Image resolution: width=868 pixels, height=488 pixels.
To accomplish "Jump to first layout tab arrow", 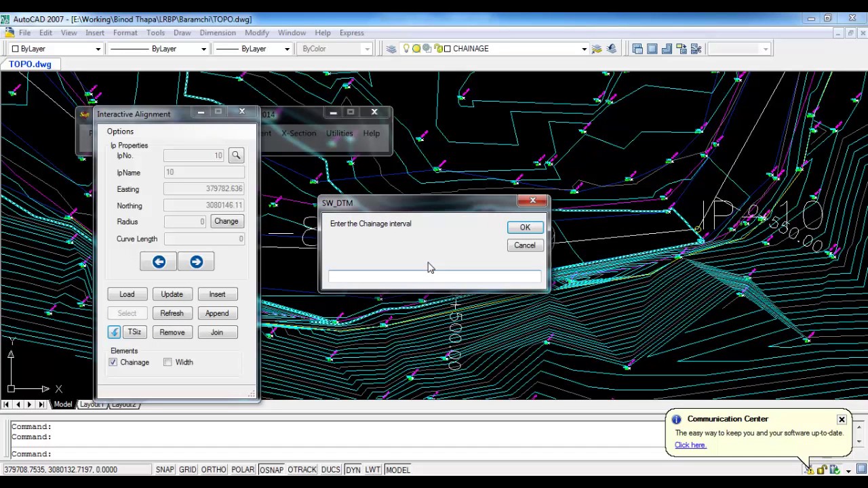I will click(x=6, y=405).
